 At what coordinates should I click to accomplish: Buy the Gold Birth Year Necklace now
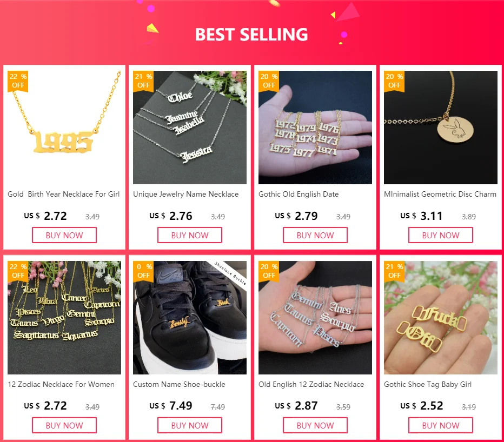click(64, 235)
